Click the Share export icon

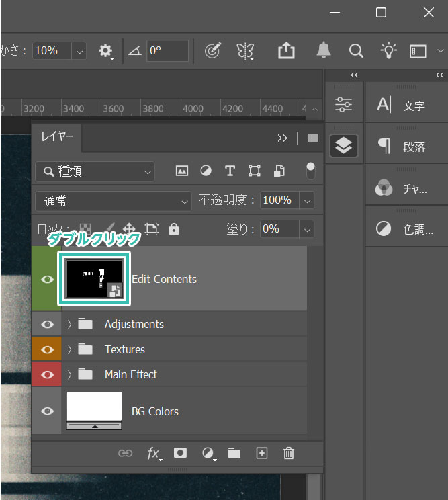pyautogui.click(x=286, y=51)
